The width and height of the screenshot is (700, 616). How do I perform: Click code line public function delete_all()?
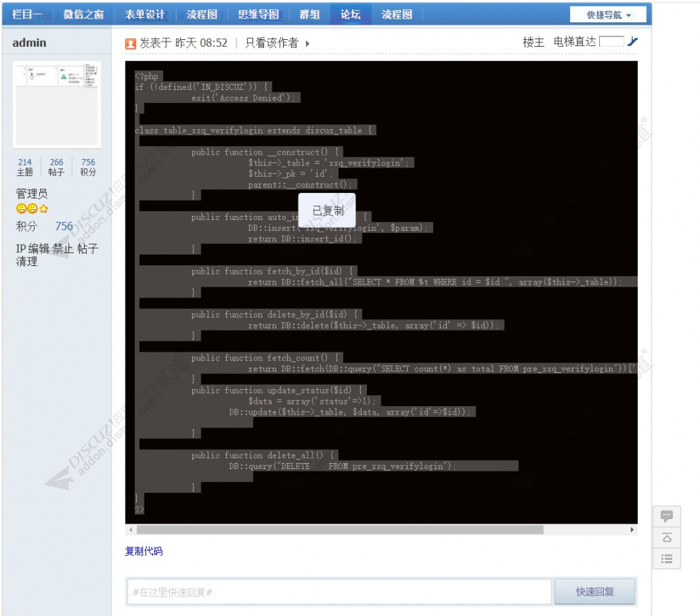[x=265, y=455]
